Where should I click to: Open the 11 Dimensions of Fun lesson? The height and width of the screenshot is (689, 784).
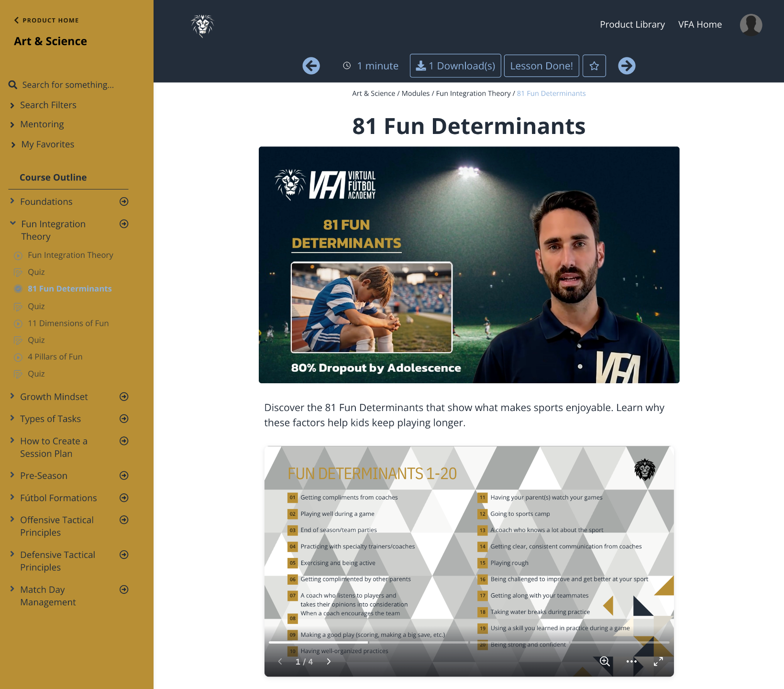click(x=68, y=323)
